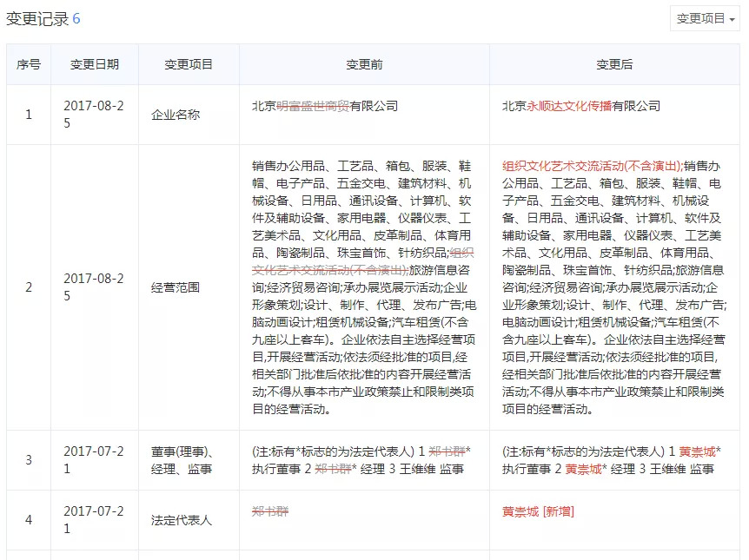
Task: Click old company name 北京明富盛世商贸有限公司
Action: point(324,106)
